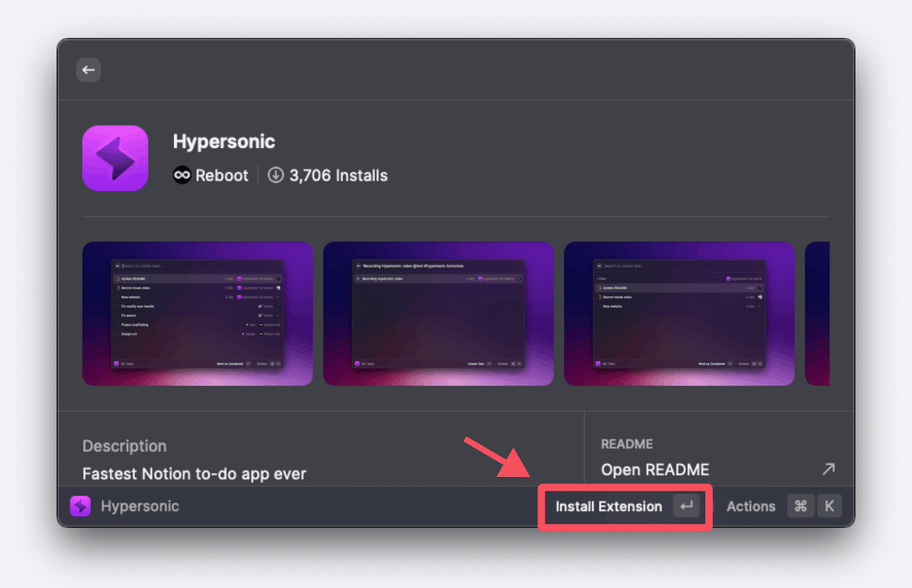
Task: Click the small Hypersonic icon in the bottom bar
Action: pos(81,507)
